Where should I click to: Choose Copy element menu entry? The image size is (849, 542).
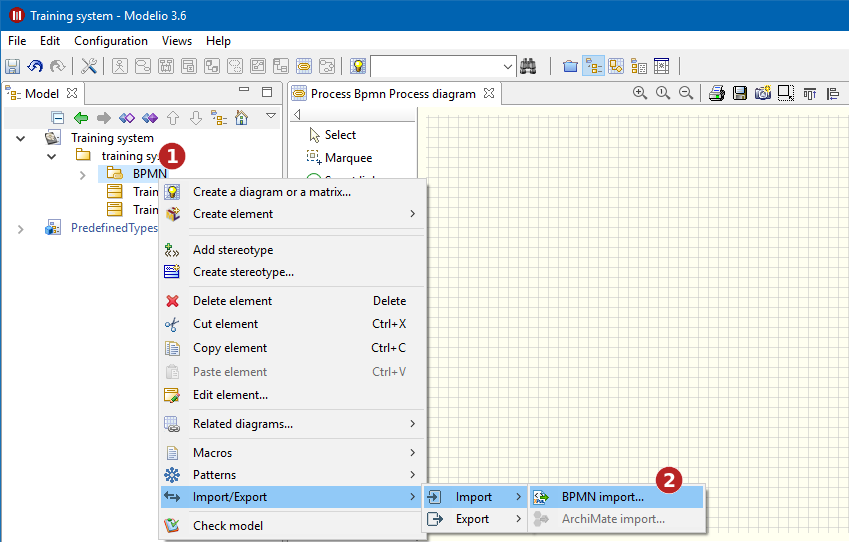292,348
